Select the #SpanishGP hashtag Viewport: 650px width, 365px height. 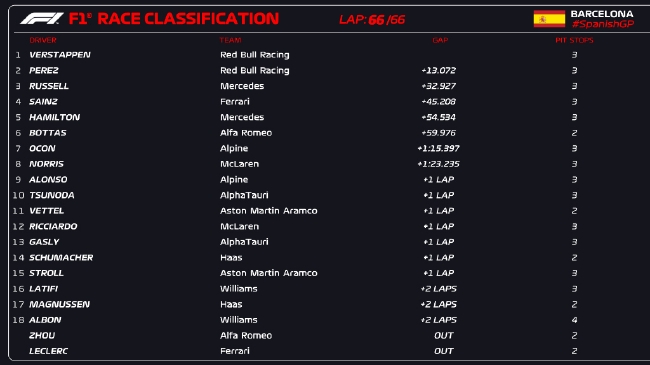(603, 24)
